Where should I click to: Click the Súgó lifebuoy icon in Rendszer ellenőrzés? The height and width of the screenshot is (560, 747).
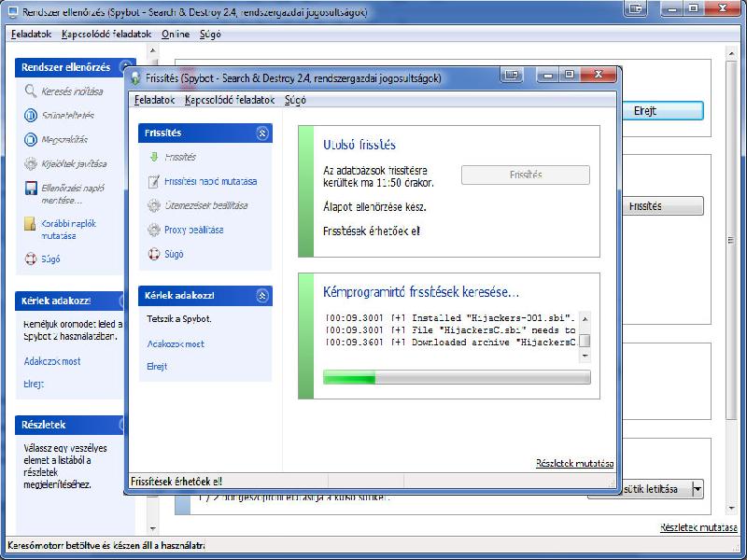tap(31, 259)
